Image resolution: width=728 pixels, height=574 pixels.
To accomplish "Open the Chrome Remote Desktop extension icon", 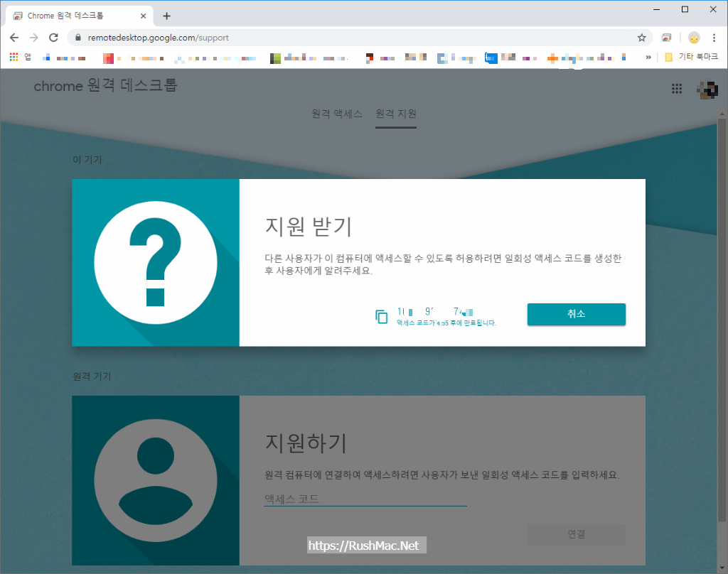I will 667,38.
